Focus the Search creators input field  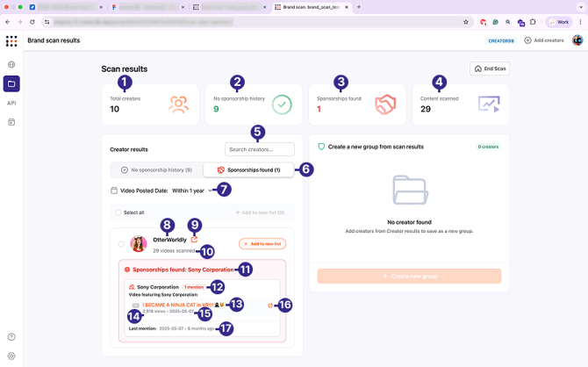point(259,149)
